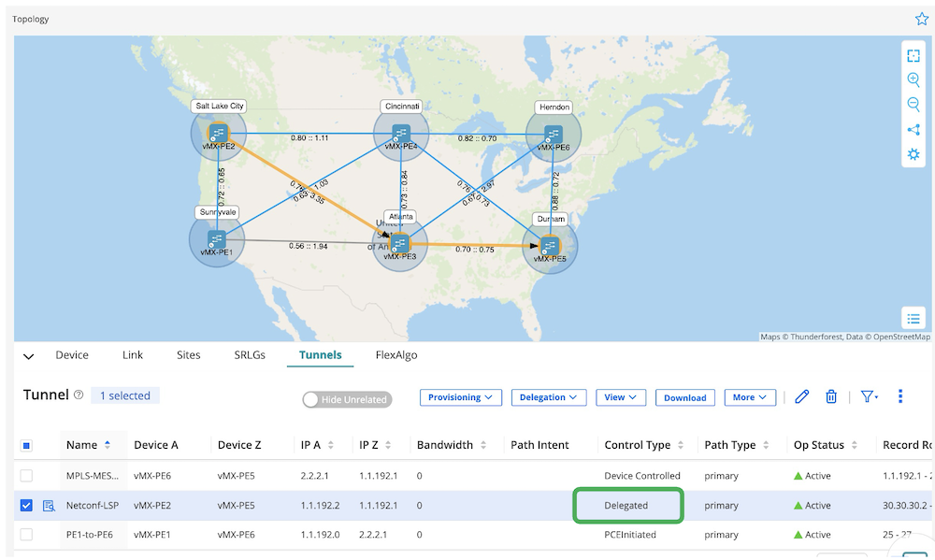The width and height of the screenshot is (935, 560).
Task: Click the pencil edit tunnel icon
Action: click(801, 397)
